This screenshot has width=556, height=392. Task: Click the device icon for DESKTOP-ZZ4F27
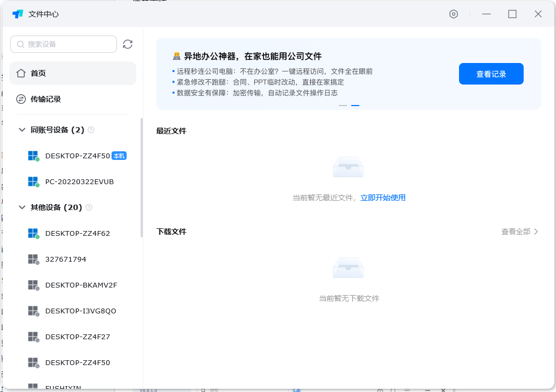[33, 337]
